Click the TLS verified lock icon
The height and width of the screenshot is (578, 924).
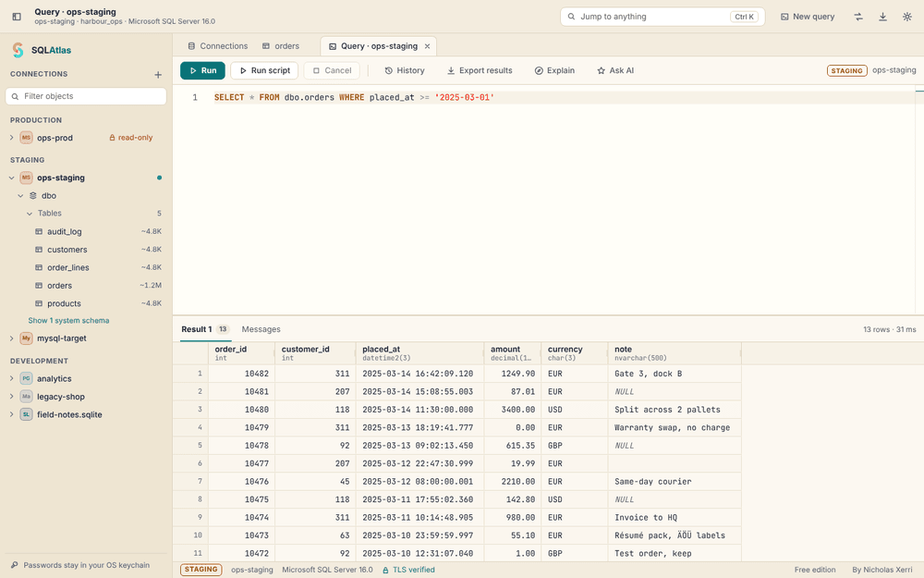pyautogui.click(x=385, y=570)
